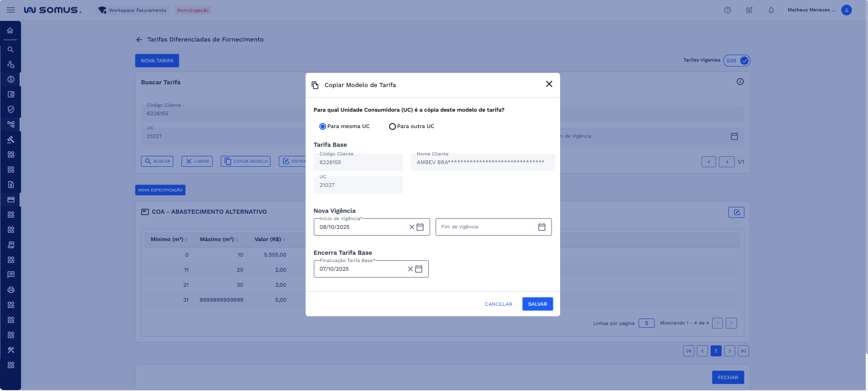Select "Para outra UC" option
Screen dimensions: 868x391
[392, 126]
